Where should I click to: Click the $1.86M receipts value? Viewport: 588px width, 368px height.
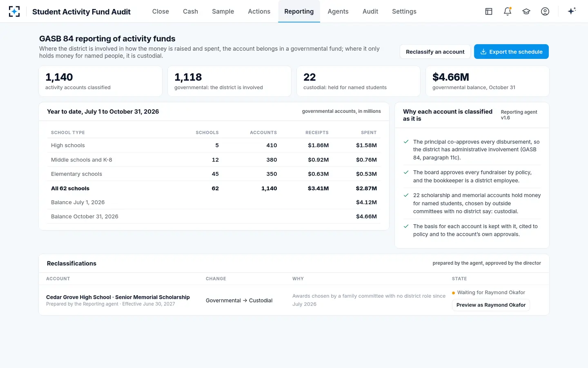tap(318, 145)
